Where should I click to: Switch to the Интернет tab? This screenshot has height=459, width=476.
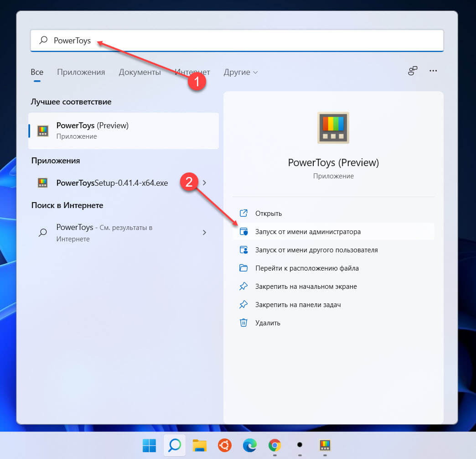coord(192,72)
